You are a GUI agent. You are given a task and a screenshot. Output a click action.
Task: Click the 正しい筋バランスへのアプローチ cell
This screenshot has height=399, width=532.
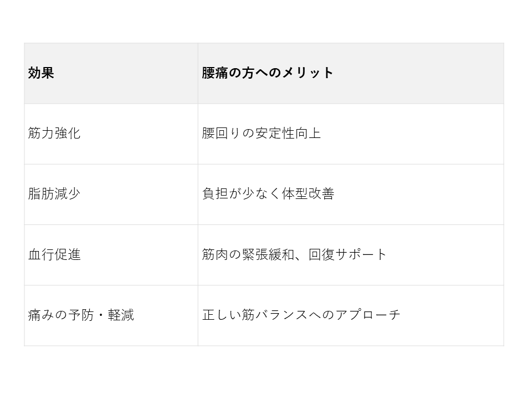click(x=350, y=315)
